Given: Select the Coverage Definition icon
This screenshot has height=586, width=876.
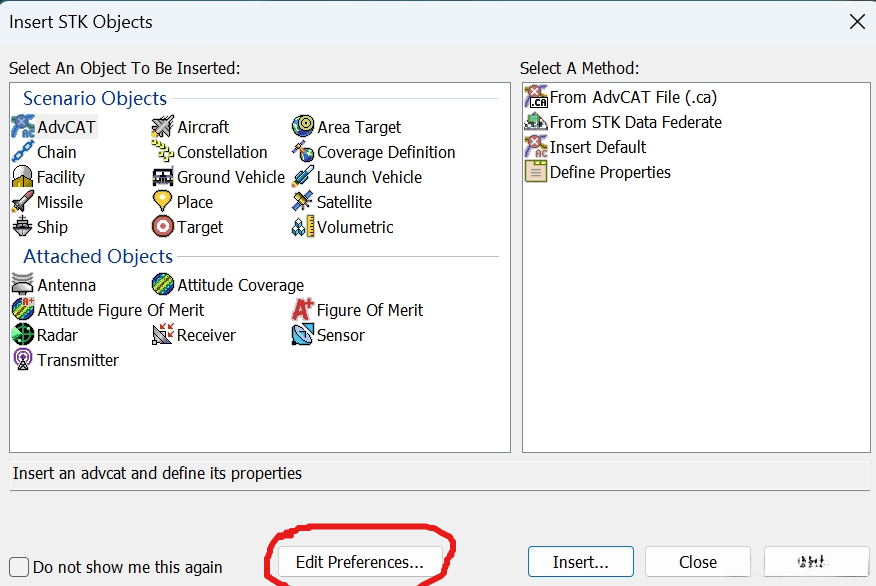Looking at the screenshot, I should point(303,152).
